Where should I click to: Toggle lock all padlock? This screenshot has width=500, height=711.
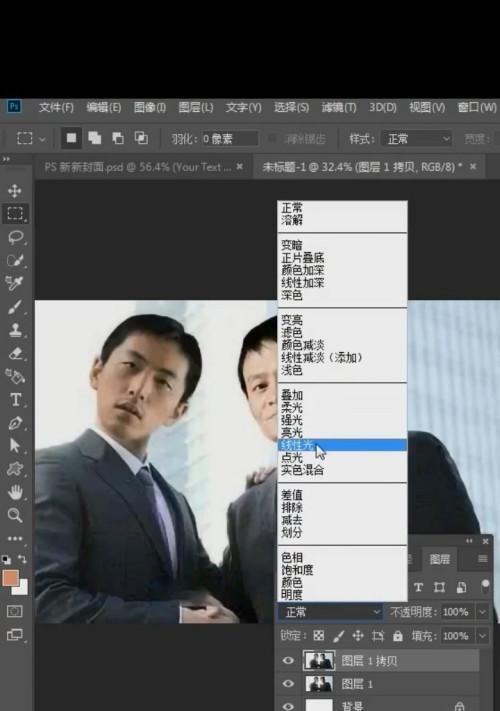pyautogui.click(x=398, y=636)
